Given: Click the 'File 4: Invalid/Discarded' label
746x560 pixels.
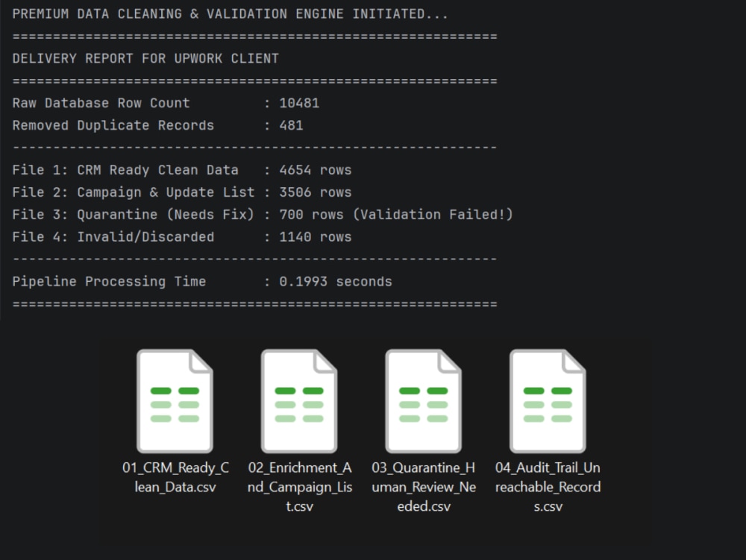Looking at the screenshot, I should click(113, 237).
